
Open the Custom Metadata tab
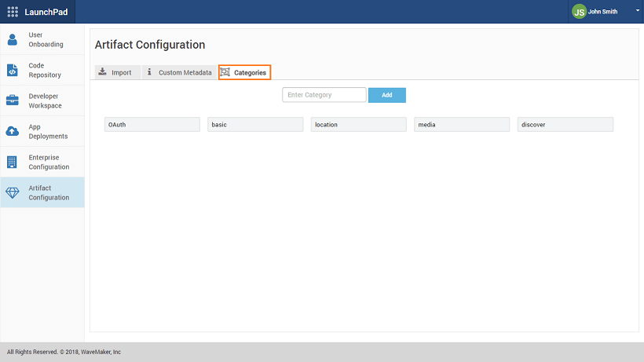[x=179, y=72]
